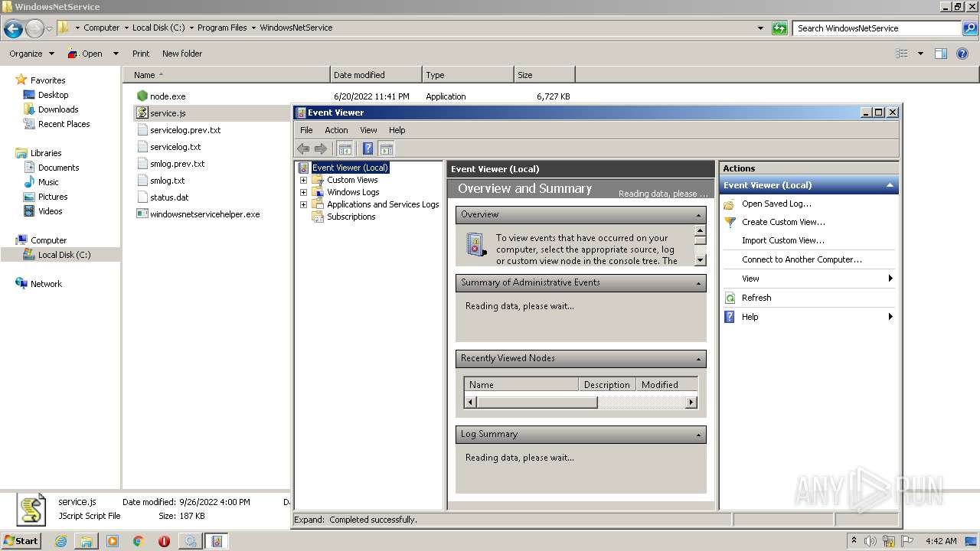Select node.exe in the Explorer window

[168, 96]
